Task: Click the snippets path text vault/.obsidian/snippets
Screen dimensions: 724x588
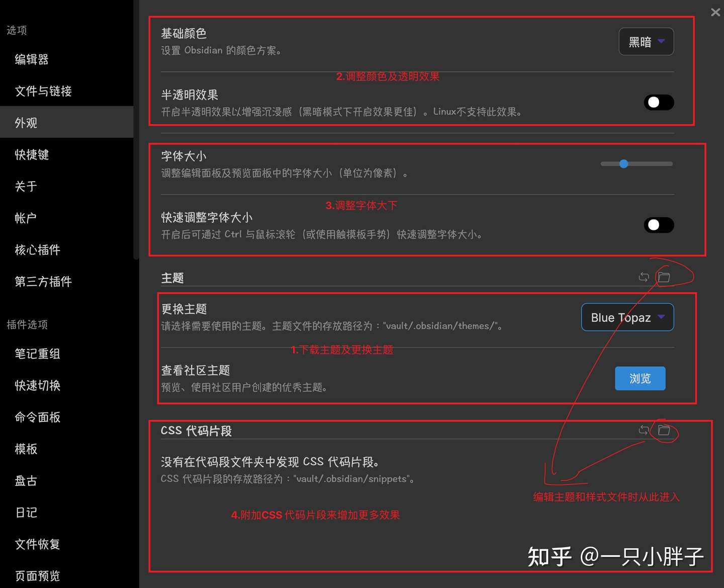Action: pos(351,479)
